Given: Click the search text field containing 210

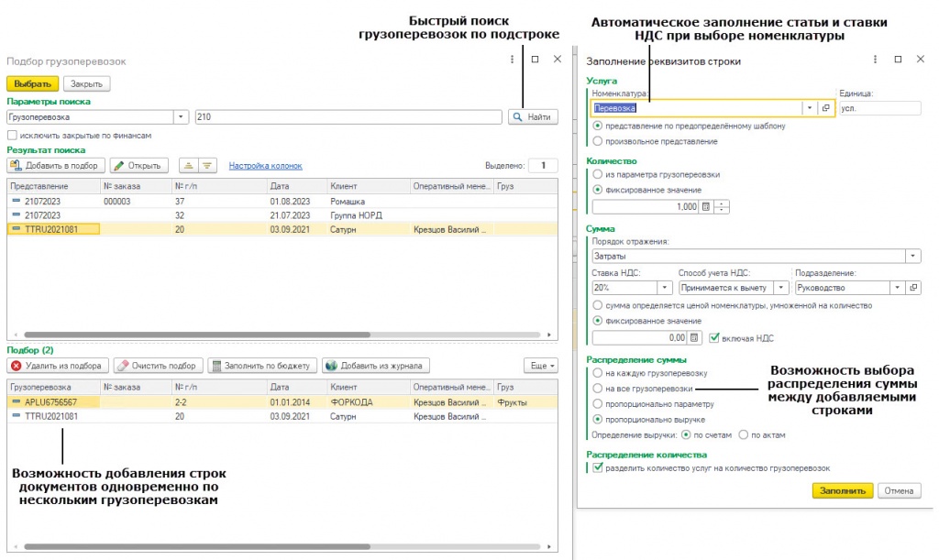Looking at the screenshot, I should click(x=348, y=117).
